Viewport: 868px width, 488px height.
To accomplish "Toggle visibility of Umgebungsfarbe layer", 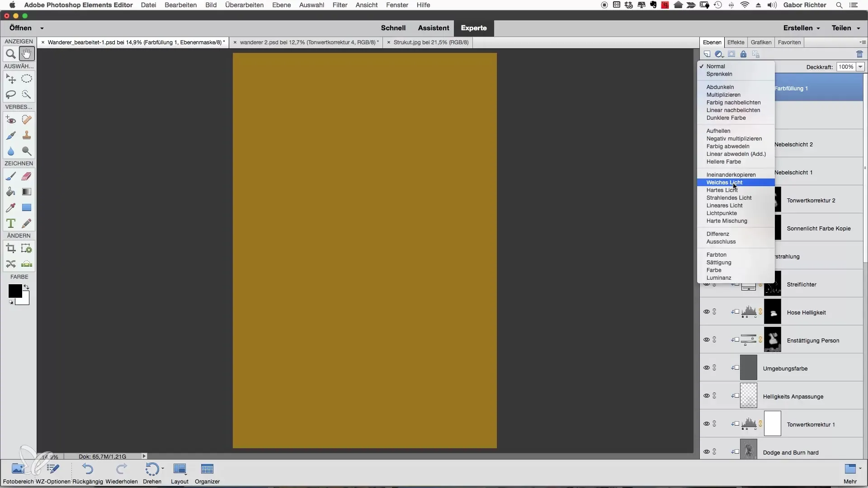I will [x=706, y=368].
